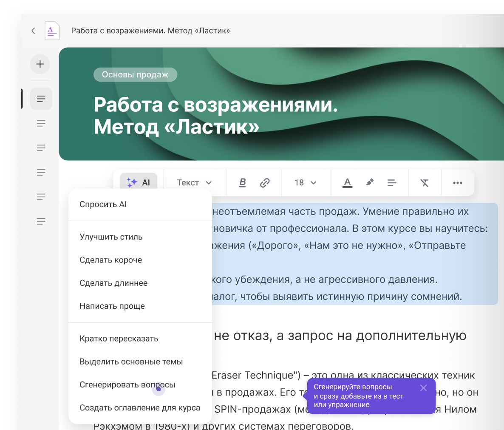This screenshot has width=504, height=430.
Task: Expand the Текст style dropdown
Action: 194,183
